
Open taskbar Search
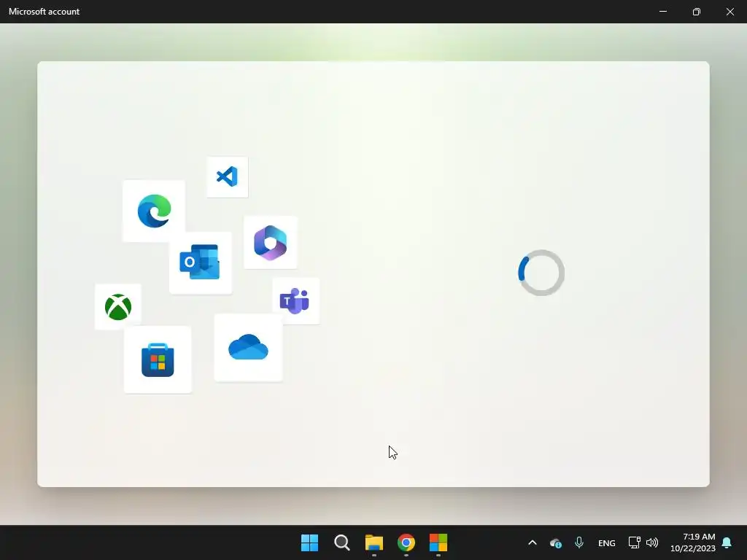click(341, 542)
